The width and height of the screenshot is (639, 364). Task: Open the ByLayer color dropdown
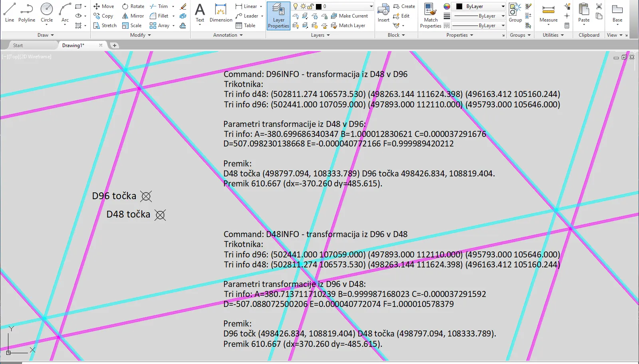[x=503, y=6]
